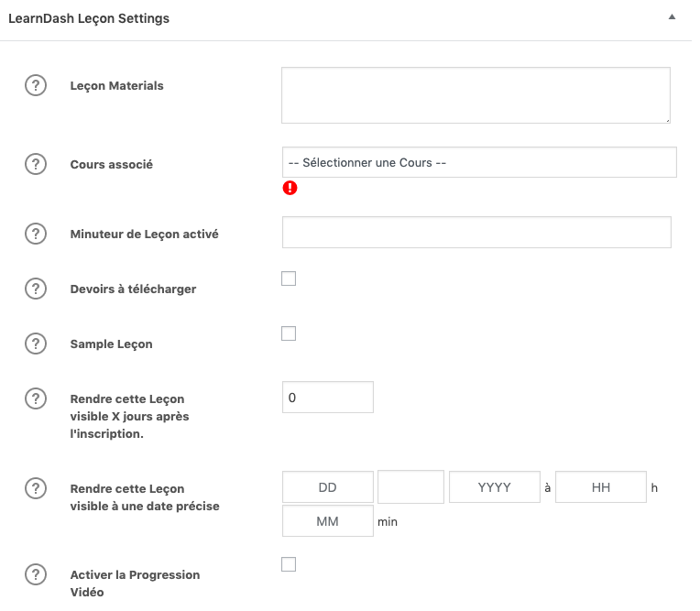Collapse the LearnDash Leçon Settings panel
700x611 pixels.
point(672,17)
